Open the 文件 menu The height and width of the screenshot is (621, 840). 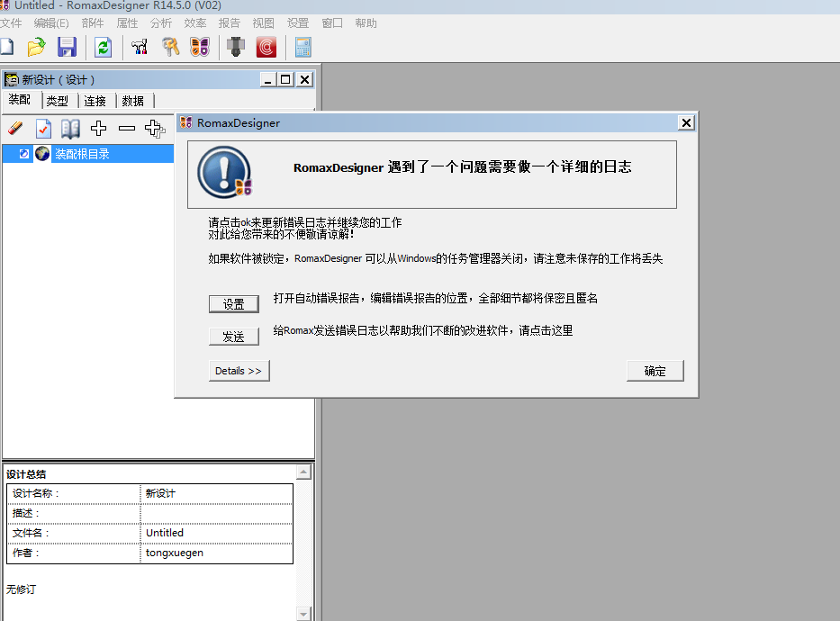(x=11, y=23)
